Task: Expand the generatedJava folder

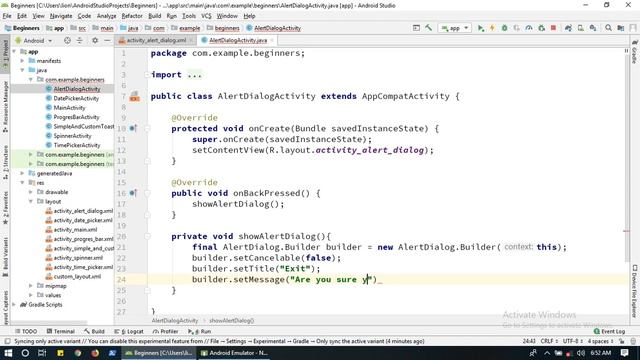Action: (22, 173)
